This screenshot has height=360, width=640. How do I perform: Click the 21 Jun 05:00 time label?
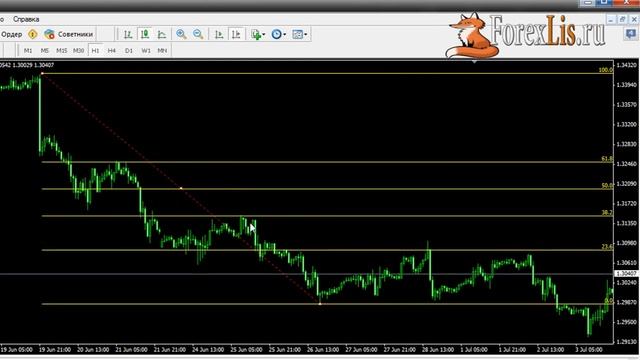131,350
